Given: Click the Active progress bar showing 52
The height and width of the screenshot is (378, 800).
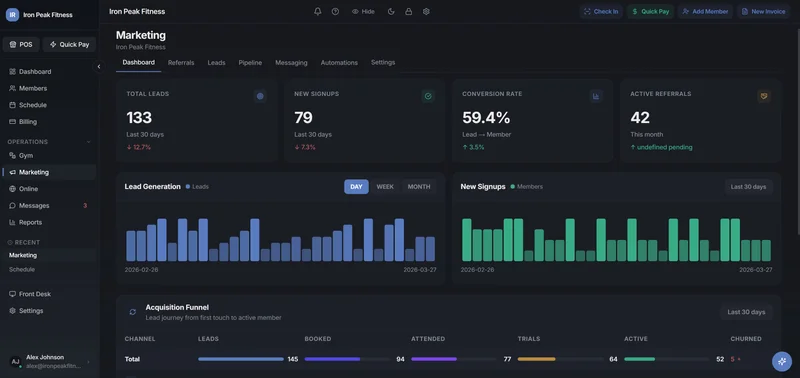Looking at the screenshot, I should click(x=667, y=359).
